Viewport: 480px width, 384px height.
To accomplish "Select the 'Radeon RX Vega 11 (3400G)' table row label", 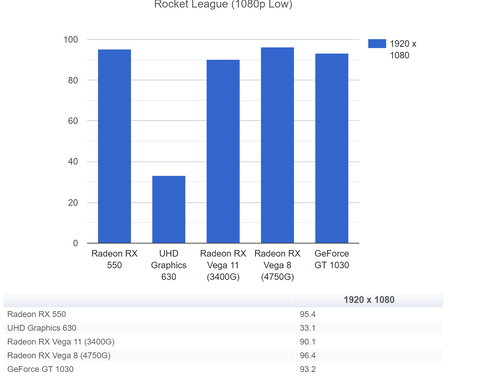I will (61, 342).
